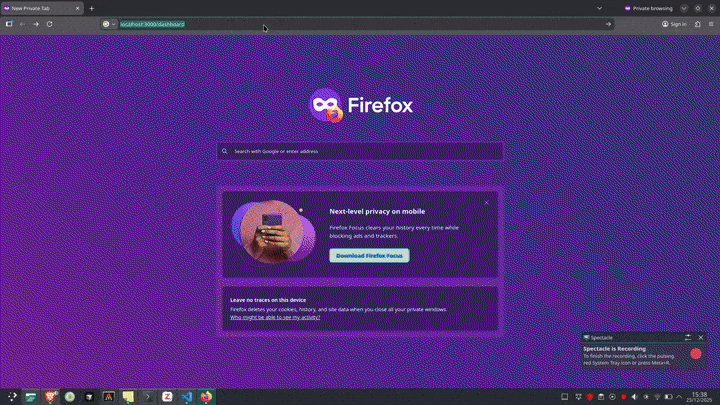The image size is (720, 405).
Task: Select the New Private Tab tab
Action: [41, 8]
